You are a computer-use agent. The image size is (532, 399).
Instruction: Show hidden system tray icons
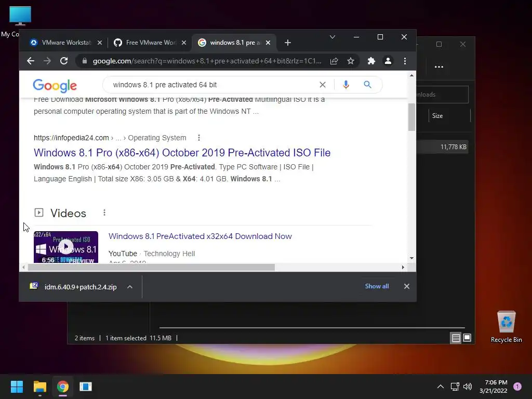(441, 387)
